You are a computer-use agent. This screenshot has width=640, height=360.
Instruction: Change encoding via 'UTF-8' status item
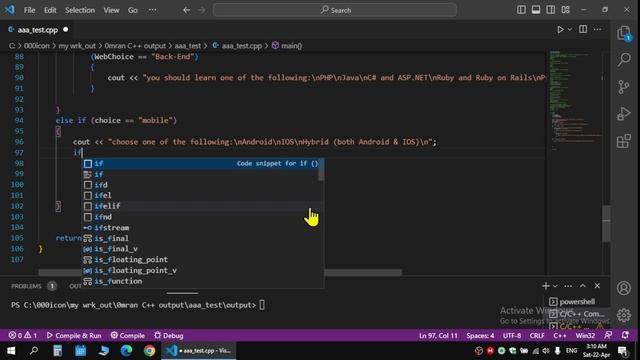point(512,336)
